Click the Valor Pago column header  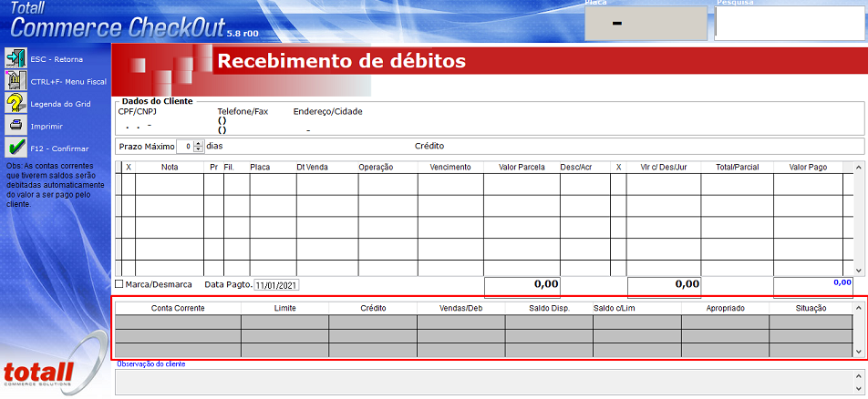808,167
